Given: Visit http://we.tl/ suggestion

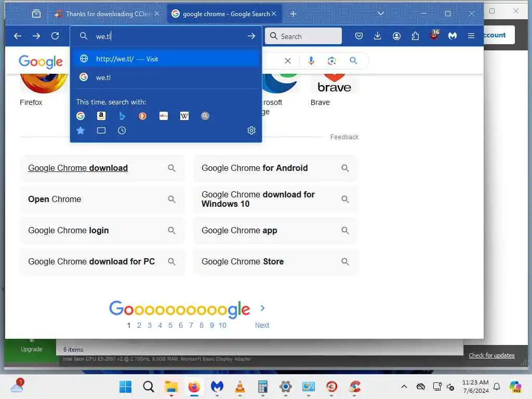Looking at the screenshot, I should (166, 59).
